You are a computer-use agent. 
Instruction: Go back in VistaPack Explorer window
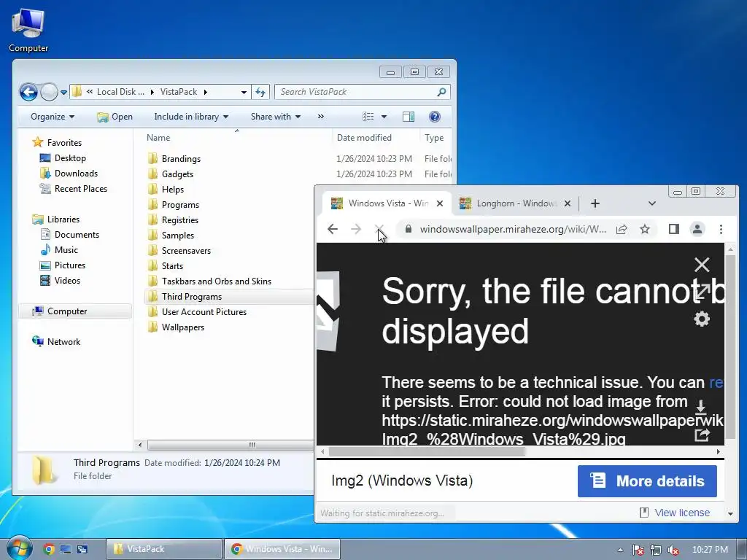28,92
